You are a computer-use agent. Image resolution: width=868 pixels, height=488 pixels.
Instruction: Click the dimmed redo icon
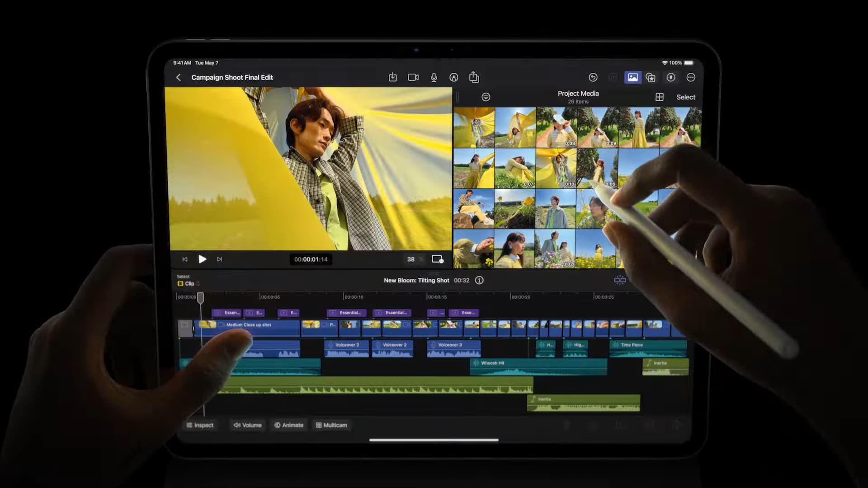(613, 77)
